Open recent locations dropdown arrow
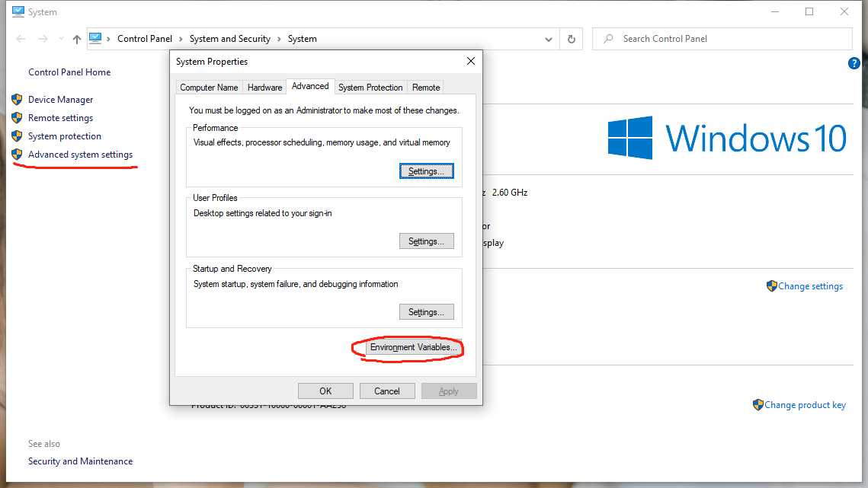The width and height of the screenshot is (868, 488). (60, 39)
